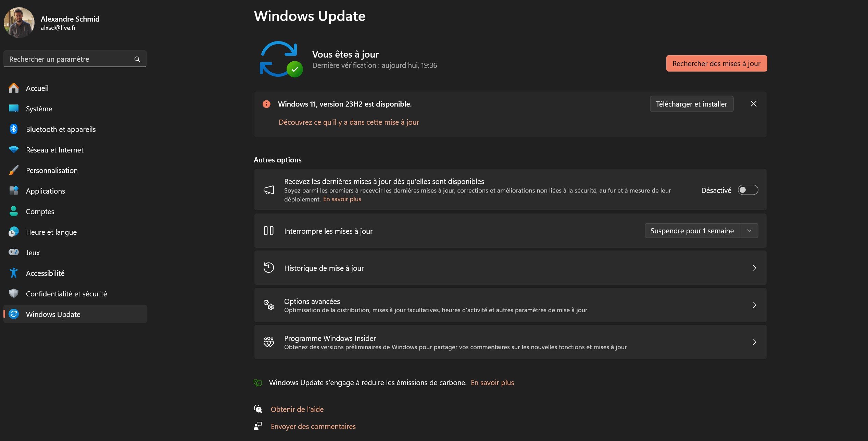The width and height of the screenshot is (868, 441).
Task: Open Confidentialité et sécurité settings
Action: click(x=66, y=294)
